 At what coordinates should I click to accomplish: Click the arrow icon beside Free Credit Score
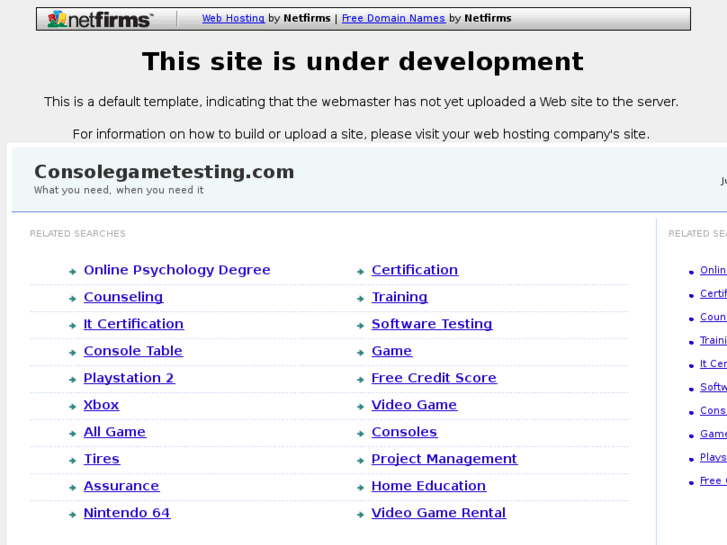click(360, 380)
